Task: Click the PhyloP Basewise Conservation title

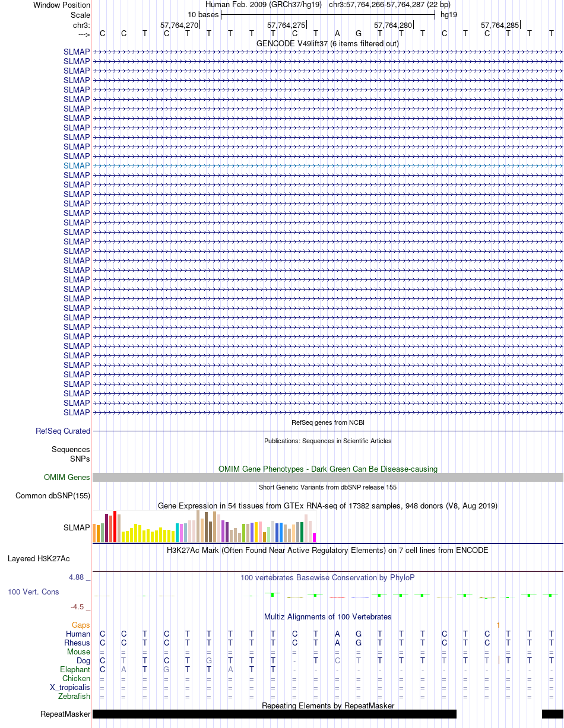Action: (328, 578)
